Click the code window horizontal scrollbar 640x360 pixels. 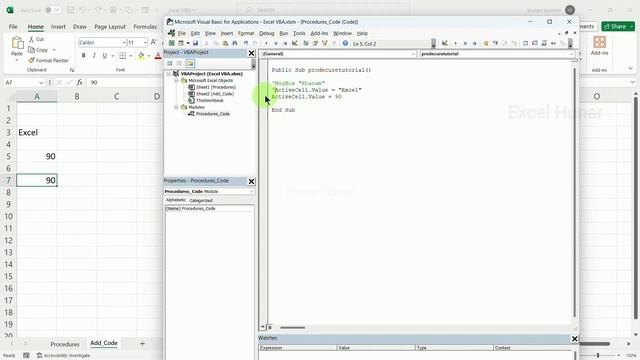click(292, 327)
